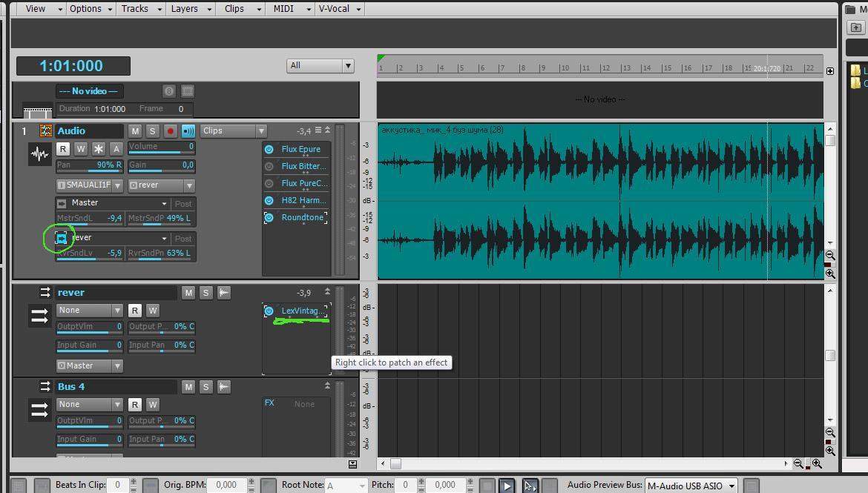Click freeze asterisk button on Audio track

coord(99,149)
